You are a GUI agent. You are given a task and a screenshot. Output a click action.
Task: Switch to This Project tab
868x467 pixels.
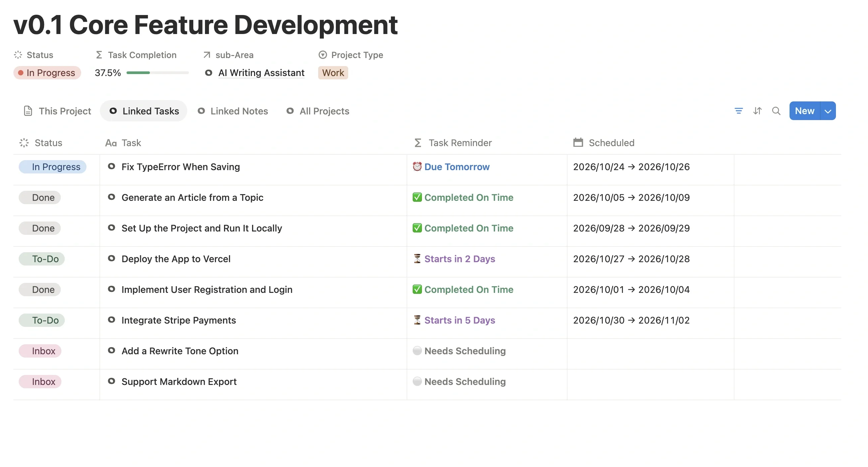(57, 111)
